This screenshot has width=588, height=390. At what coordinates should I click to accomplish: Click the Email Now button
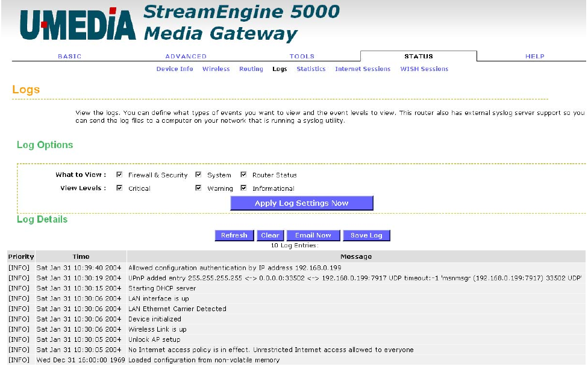coord(313,235)
